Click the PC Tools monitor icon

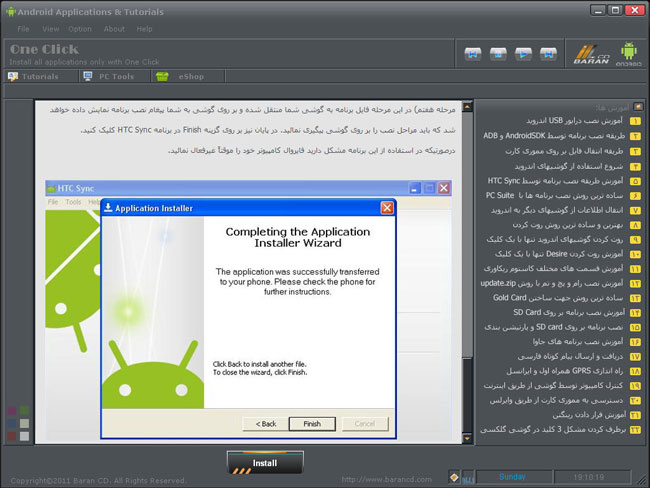[x=87, y=76]
